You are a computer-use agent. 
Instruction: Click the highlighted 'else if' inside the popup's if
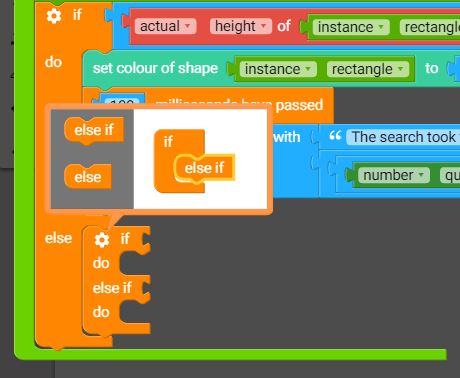pos(204,168)
